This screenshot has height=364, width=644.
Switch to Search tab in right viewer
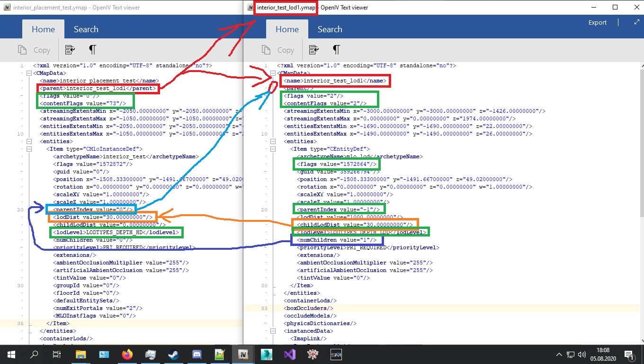pyautogui.click(x=330, y=29)
